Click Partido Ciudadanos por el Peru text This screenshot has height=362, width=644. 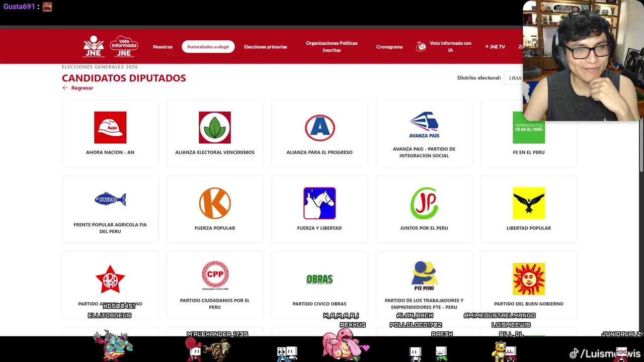tap(215, 304)
